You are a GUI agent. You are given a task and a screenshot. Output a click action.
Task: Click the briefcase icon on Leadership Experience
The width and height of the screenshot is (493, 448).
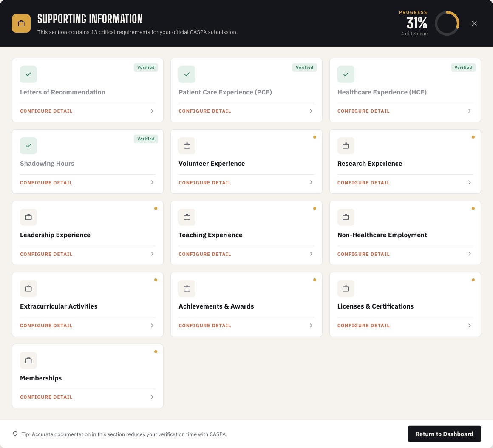28,217
